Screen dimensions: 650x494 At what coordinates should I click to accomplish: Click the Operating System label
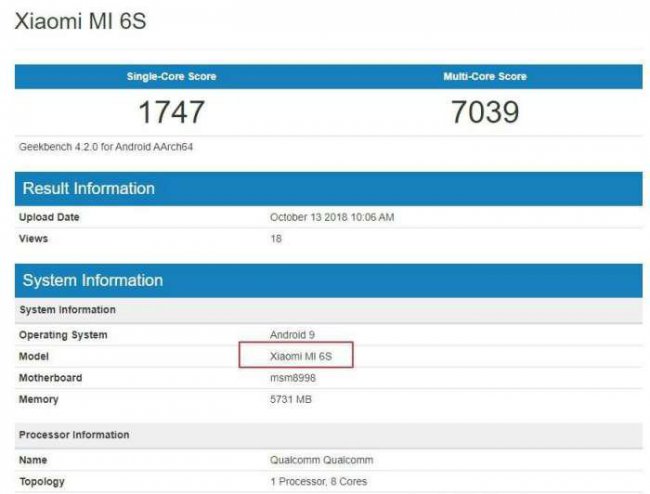63,335
